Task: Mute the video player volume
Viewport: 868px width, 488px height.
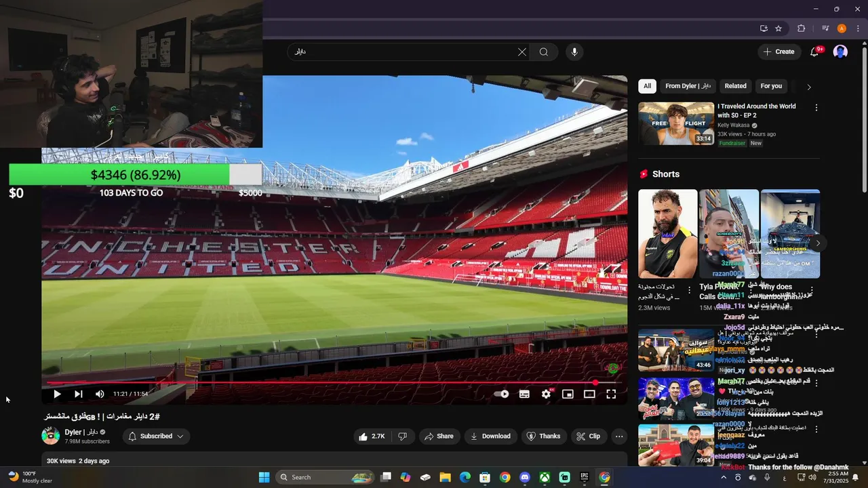Action: 100,394
